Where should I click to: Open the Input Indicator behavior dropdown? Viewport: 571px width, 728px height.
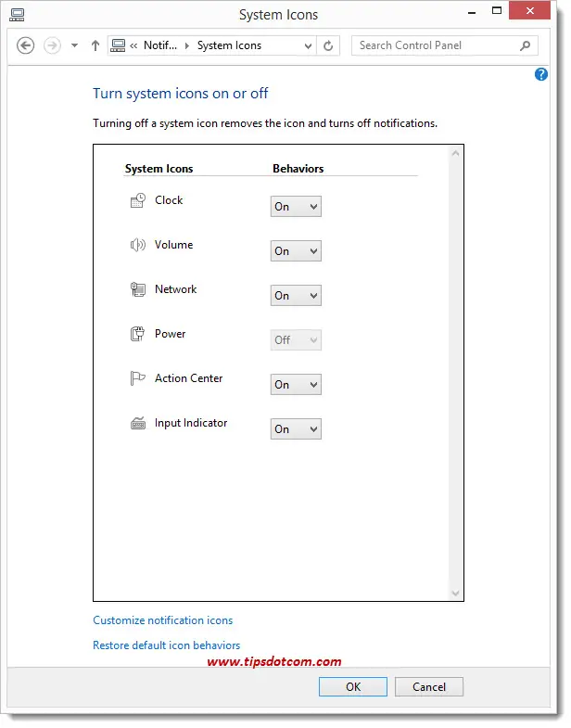(296, 429)
